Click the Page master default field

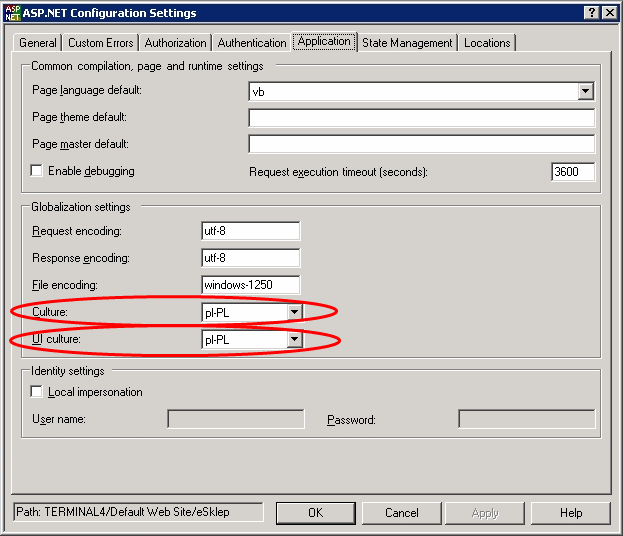point(421,144)
